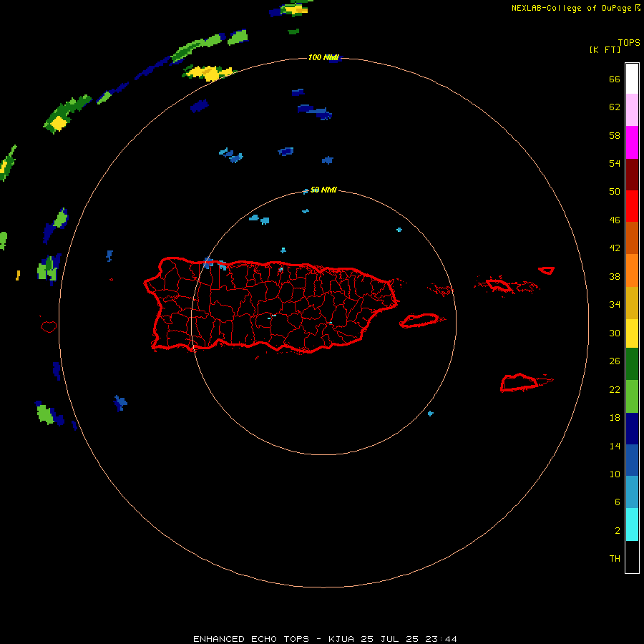This screenshot has width=644, height=644.
Task: Click the 30 value on the legend
Action: click(x=615, y=333)
